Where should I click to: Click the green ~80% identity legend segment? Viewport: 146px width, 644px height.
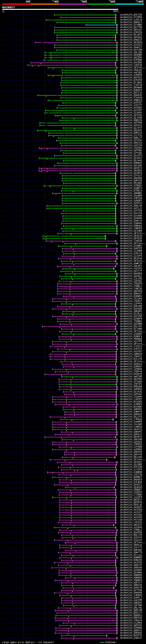pyautogui.click(x=101, y=4)
